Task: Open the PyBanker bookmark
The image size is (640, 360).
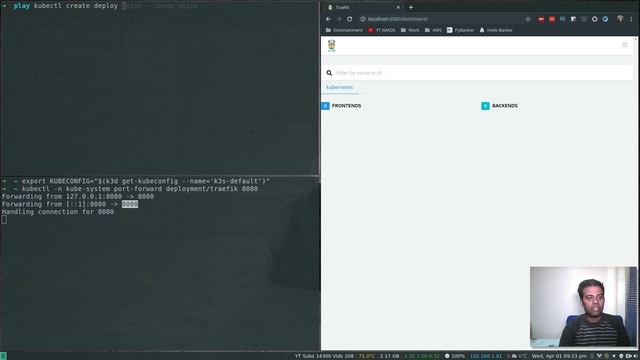Action: (460, 30)
